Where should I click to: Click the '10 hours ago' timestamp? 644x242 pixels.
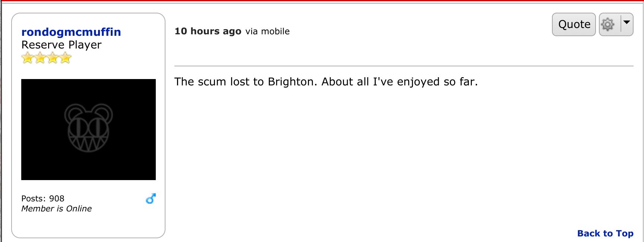[x=208, y=31]
